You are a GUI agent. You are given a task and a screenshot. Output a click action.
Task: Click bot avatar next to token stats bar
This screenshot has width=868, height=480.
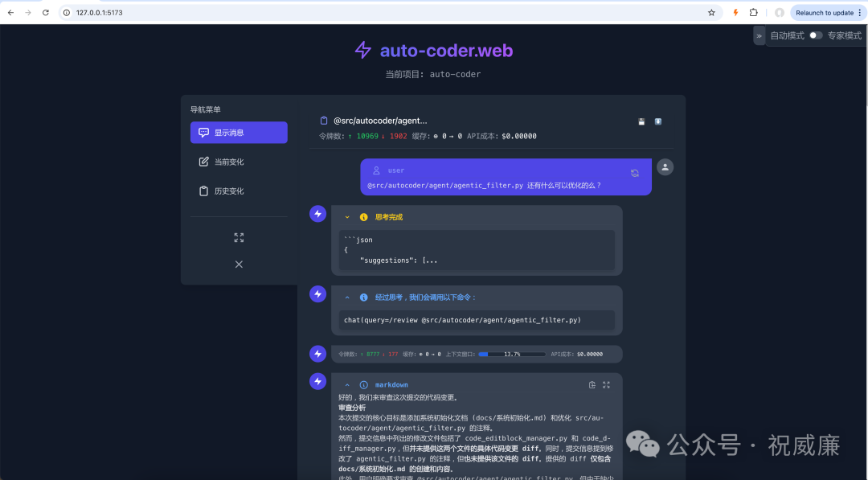[x=317, y=354]
